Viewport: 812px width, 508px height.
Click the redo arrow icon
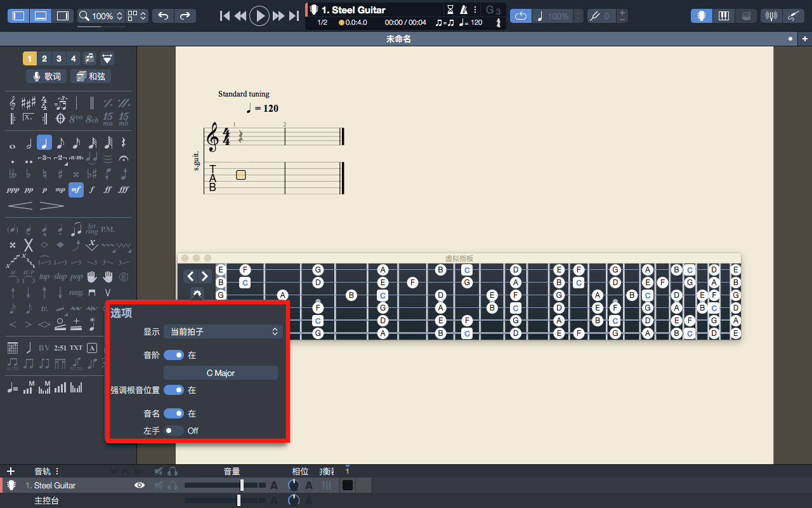(x=185, y=16)
